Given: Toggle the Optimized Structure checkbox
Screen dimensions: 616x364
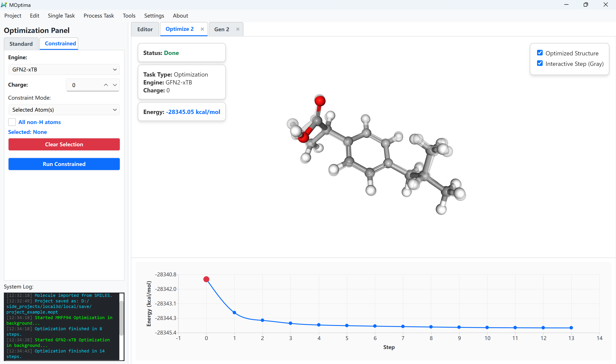Looking at the screenshot, I should coord(540,53).
